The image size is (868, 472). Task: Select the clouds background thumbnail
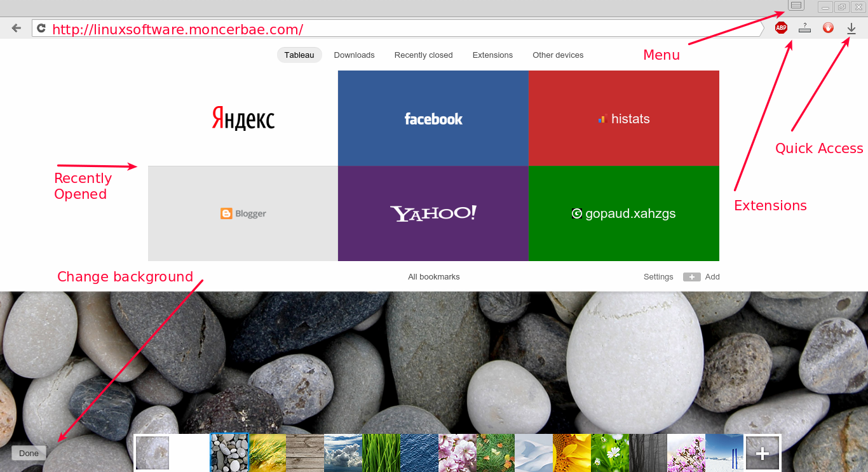pyautogui.click(x=343, y=453)
